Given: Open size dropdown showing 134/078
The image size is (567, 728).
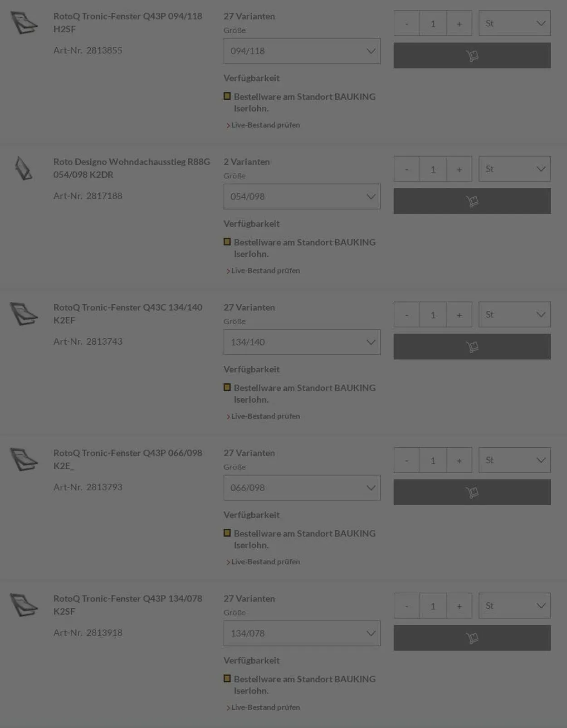Looking at the screenshot, I should [x=302, y=633].
